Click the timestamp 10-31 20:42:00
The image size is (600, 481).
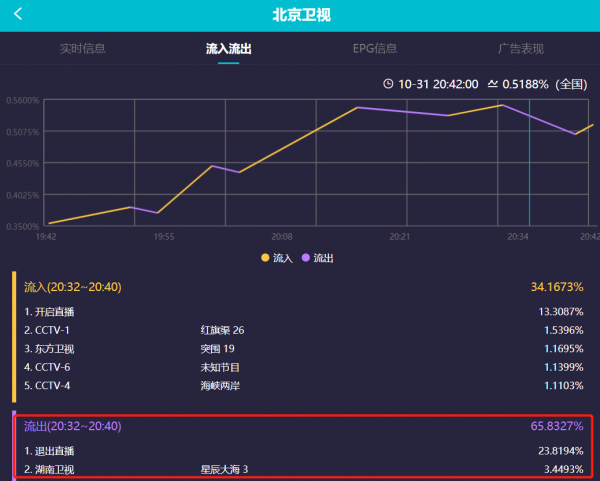(x=438, y=84)
